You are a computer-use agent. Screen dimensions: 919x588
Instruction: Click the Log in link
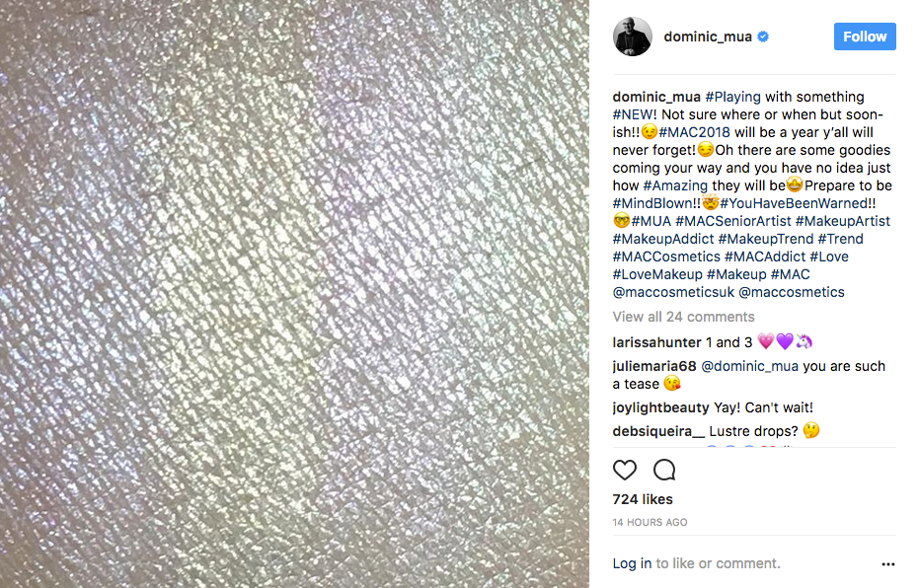coord(632,563)
